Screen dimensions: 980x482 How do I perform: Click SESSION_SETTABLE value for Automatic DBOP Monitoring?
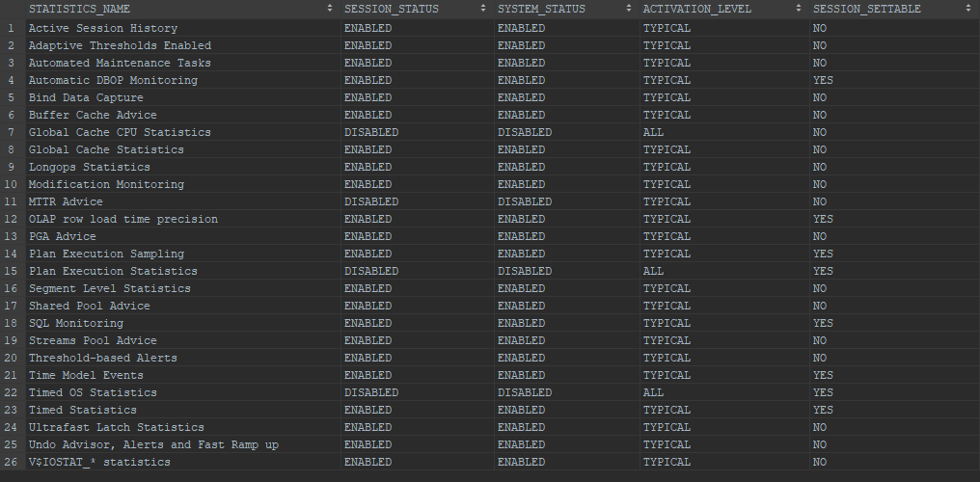click(x=823, y=80)
